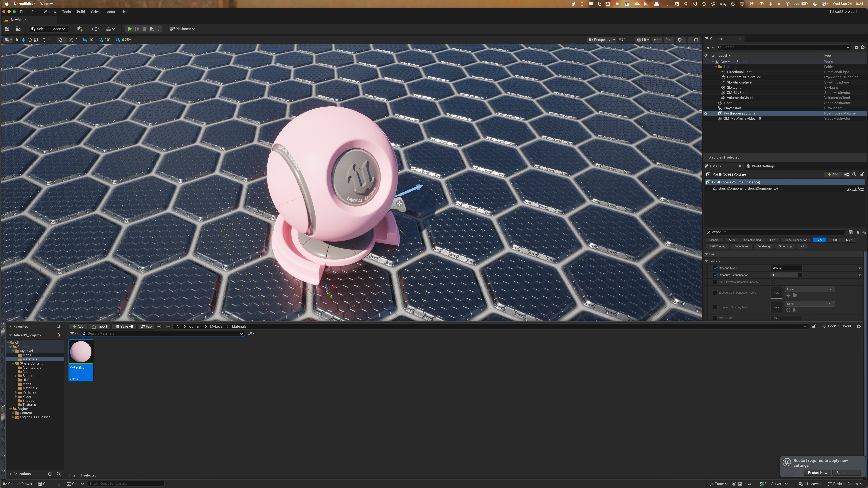
Task: Click the Stop simulation square button
Action: point(144,29)
